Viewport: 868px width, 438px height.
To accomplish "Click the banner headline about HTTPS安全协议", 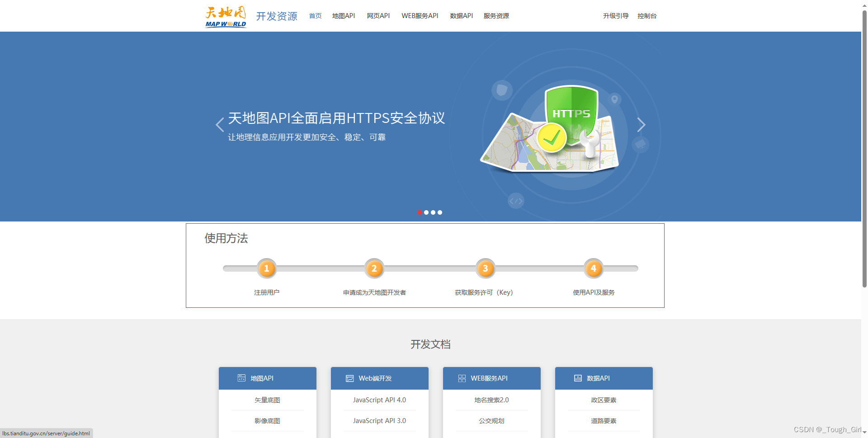I will [336, 118].
